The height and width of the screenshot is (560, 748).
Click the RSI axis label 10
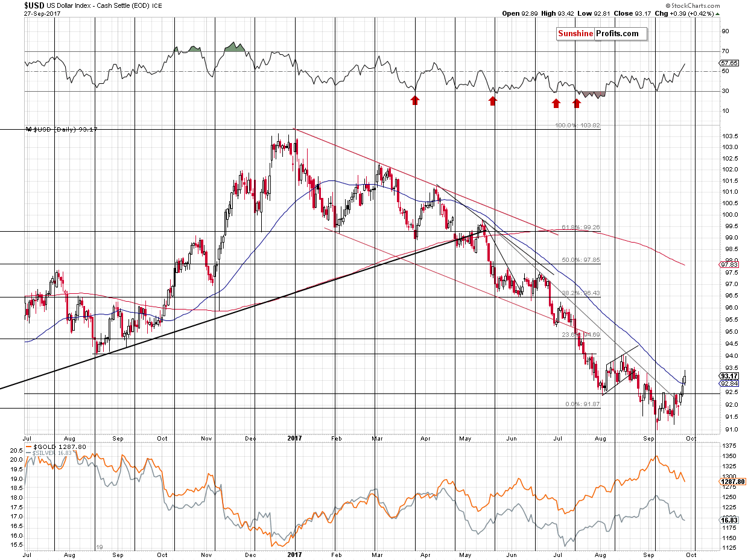(x=726, y=112)
